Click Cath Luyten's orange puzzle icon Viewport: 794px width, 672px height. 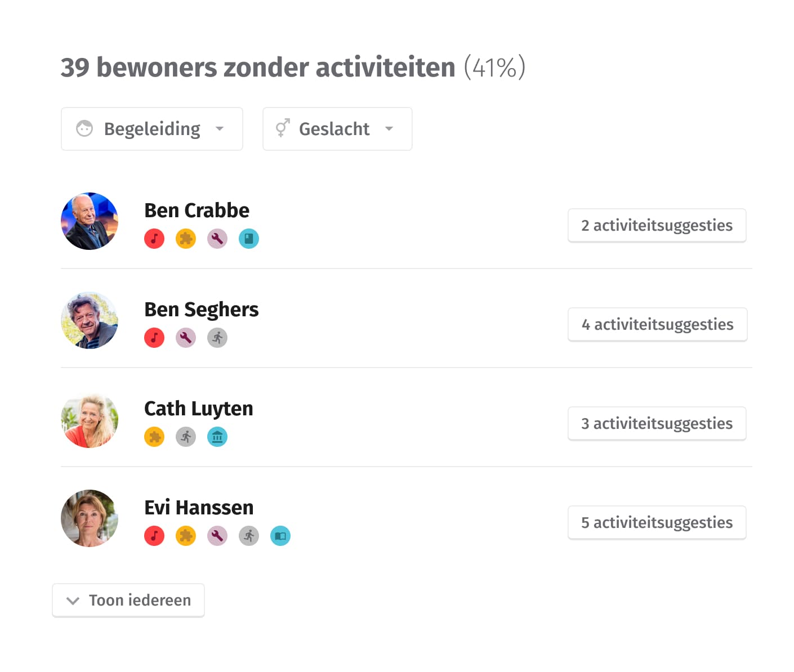coord(154,437)
